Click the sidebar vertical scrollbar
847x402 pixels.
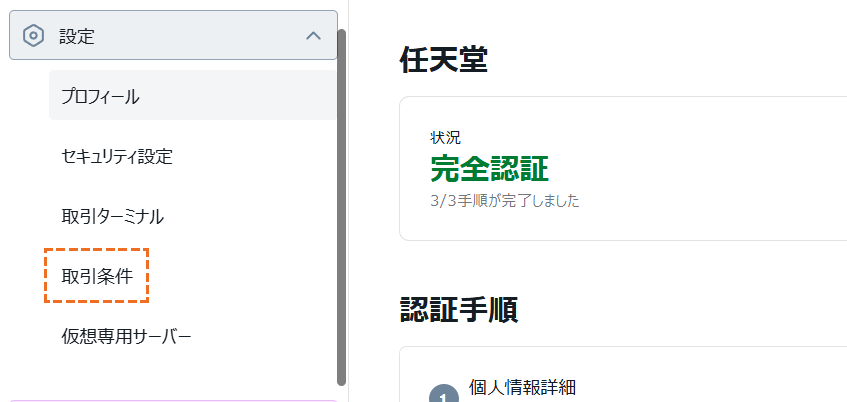(x=341, y=207)
